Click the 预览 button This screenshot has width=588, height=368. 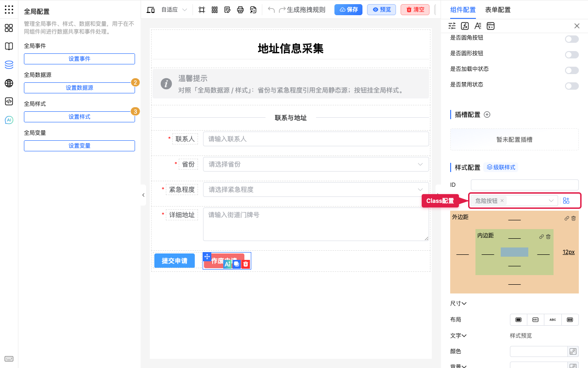point(381,10)
